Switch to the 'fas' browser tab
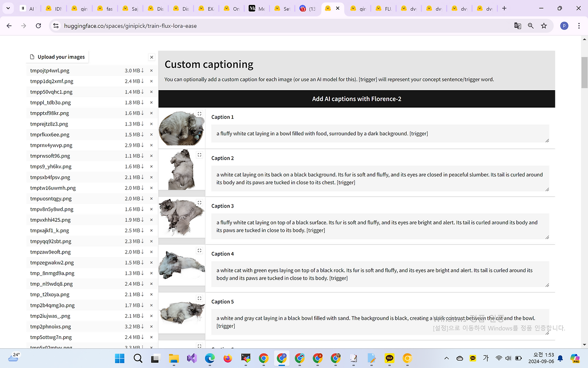588x368 pixels. 106,8
